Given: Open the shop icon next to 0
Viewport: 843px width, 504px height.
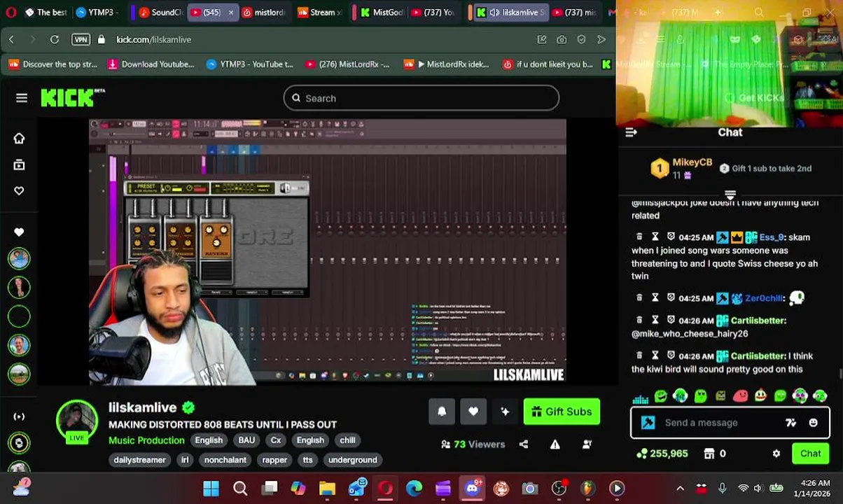Looking at the screenshot, I should [x=709, y=454].
